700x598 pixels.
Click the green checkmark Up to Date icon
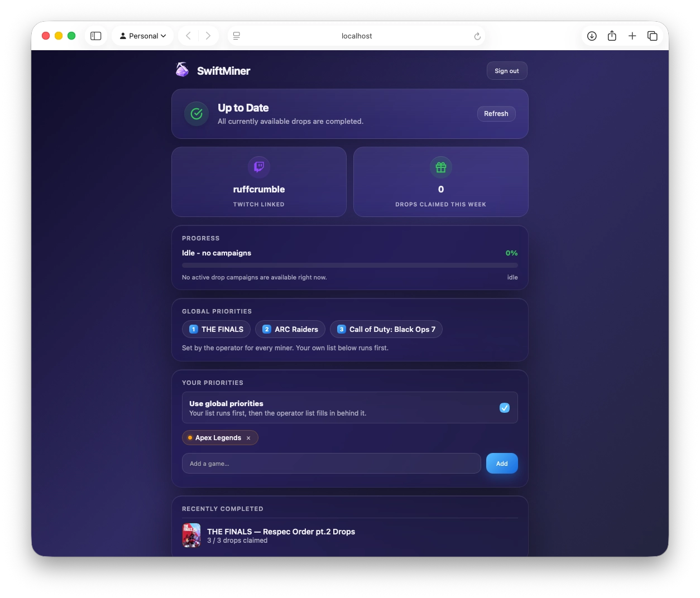(x=196, y=114)
